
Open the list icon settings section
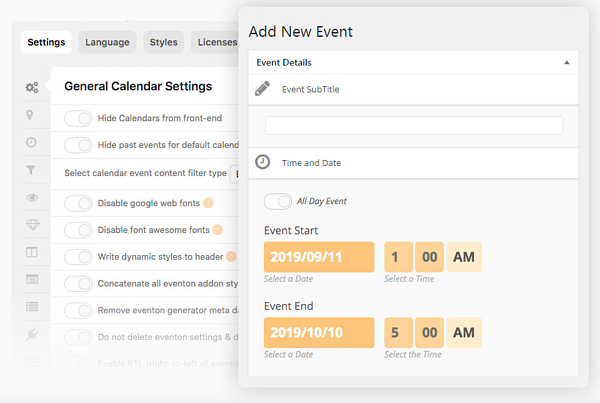[x=32, y=307]
